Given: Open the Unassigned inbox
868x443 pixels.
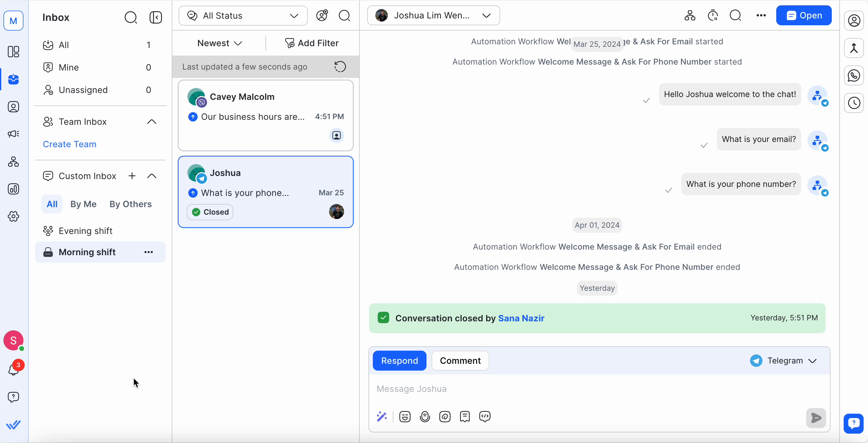Looking at the screenshot, I should [x=83, y=90].
